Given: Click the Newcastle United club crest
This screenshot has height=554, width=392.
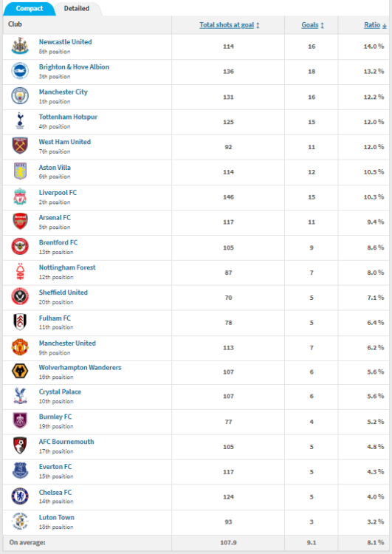Looking at the screenshot, I should click(20, 47).
